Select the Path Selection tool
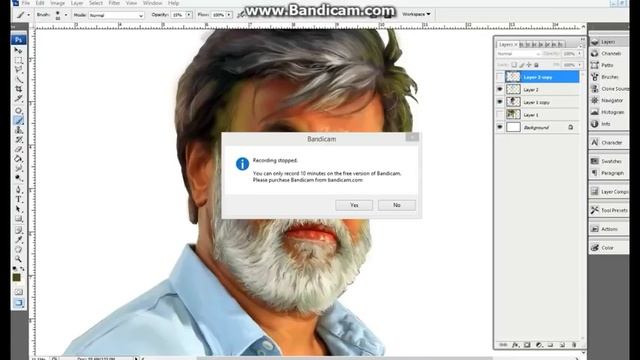The image size is (640, 360). pos(18,209)
